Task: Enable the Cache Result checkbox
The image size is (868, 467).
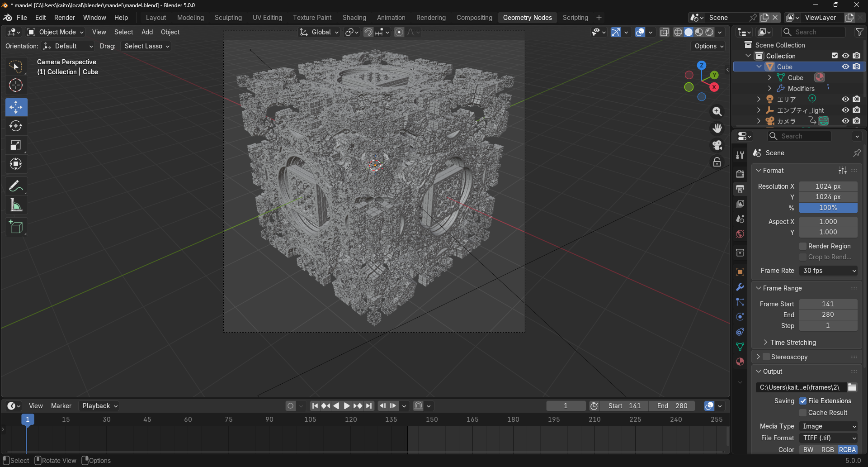Action: click(x=803, y=413)
